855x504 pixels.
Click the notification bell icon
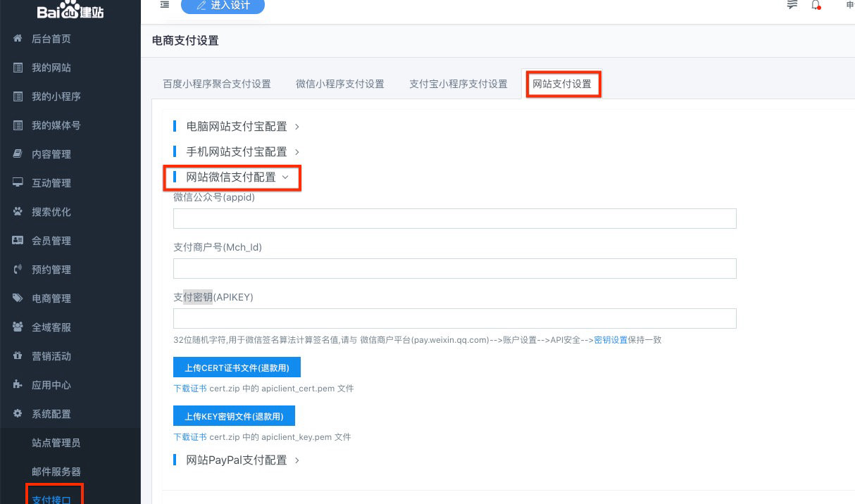point(816,5)
